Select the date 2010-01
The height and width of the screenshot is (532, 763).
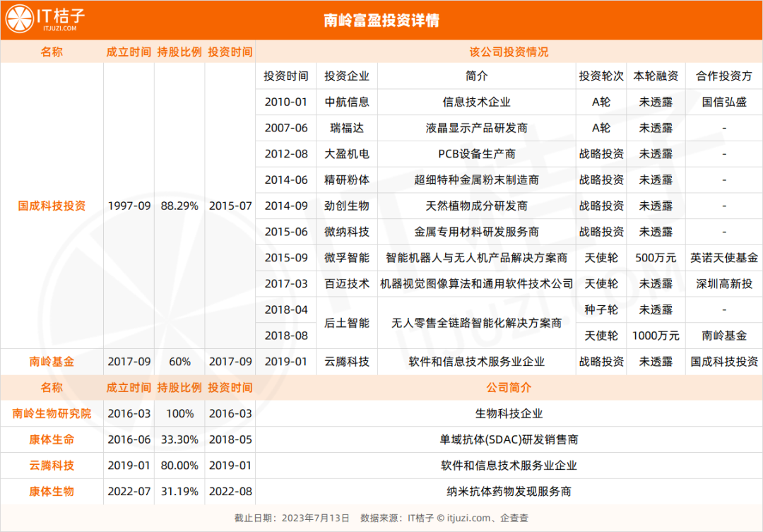(x=286, y=102)
